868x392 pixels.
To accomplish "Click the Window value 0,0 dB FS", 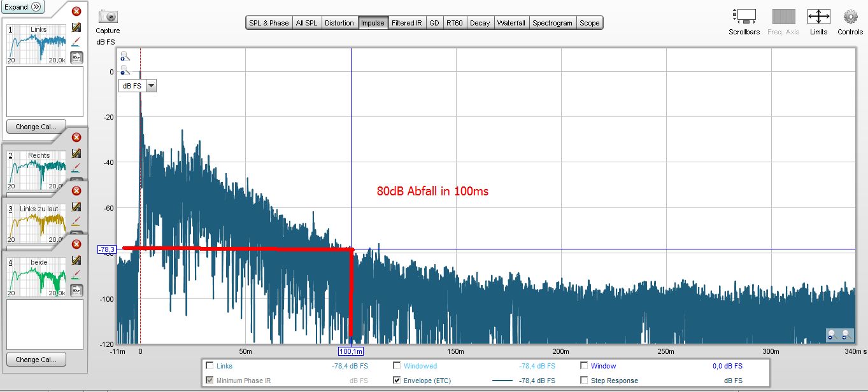I will coord(727,366).
